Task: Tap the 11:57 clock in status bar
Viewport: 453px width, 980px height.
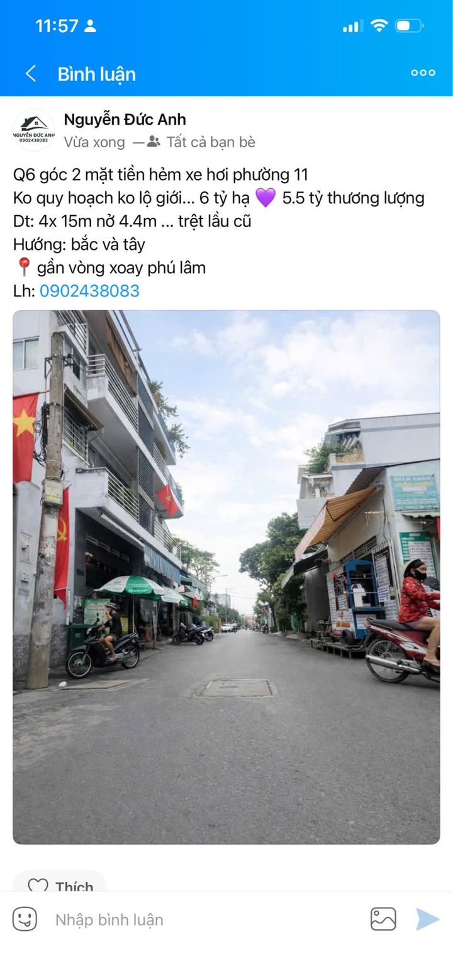Action: click(57, 26)
